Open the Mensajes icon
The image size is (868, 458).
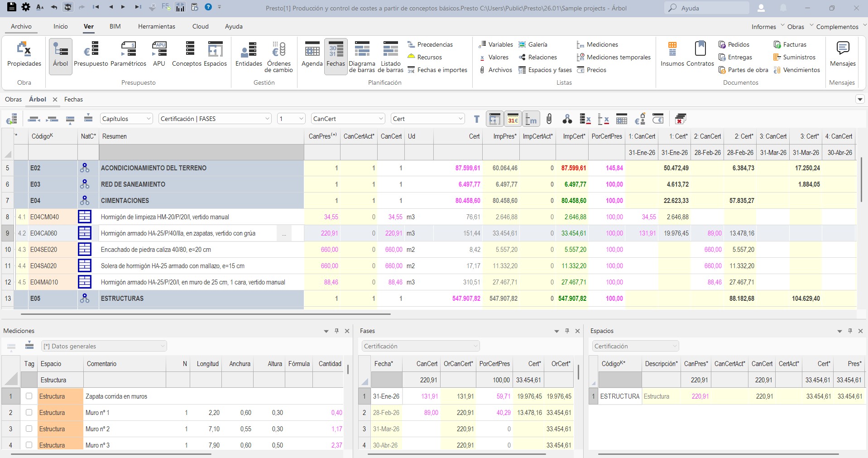(x=843, y=55)
